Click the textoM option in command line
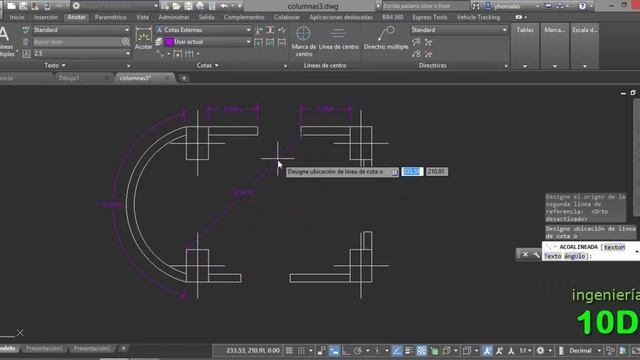 click(615, 247)
